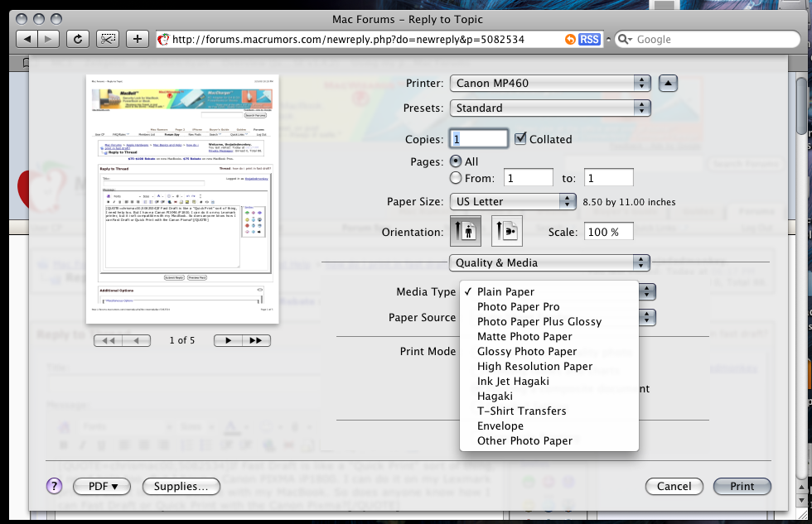Add a bookmark with the plus button

[138, 39]
